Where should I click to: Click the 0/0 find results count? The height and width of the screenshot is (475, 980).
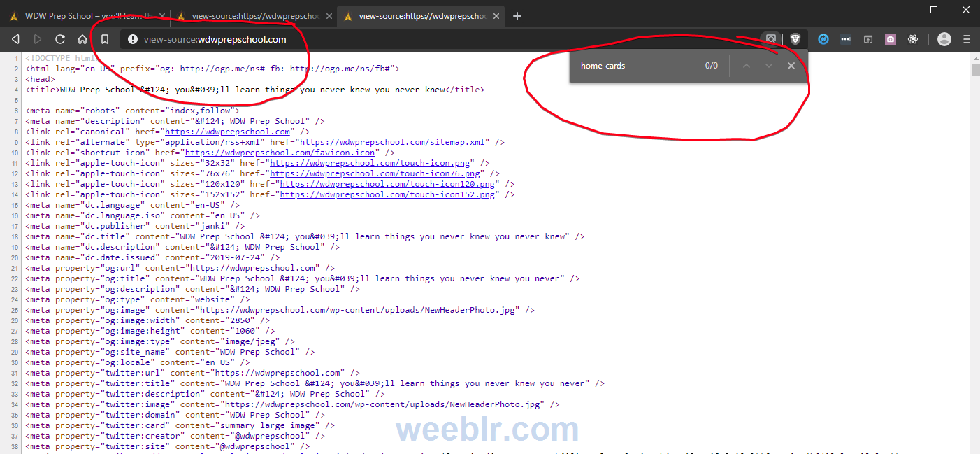pos(711,66)
